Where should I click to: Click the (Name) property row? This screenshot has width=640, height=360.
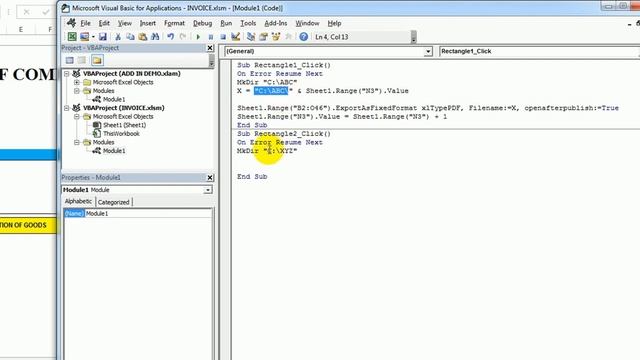coord(138,213)
